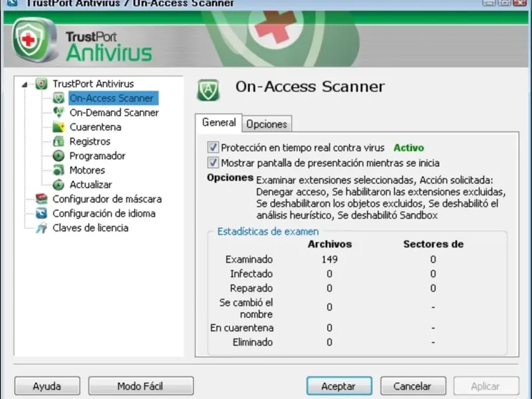
Task: Click the Estadísticas de examen group label
Action: click(268, 231)
